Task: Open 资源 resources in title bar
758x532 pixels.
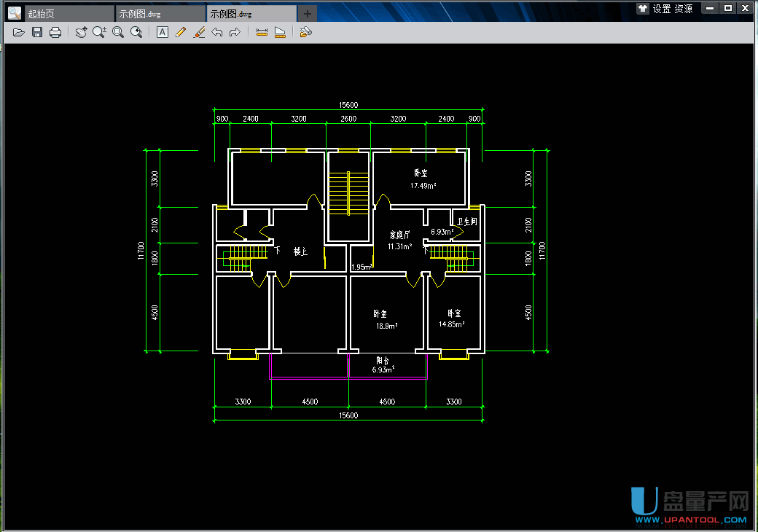Action: pos(683,9)
